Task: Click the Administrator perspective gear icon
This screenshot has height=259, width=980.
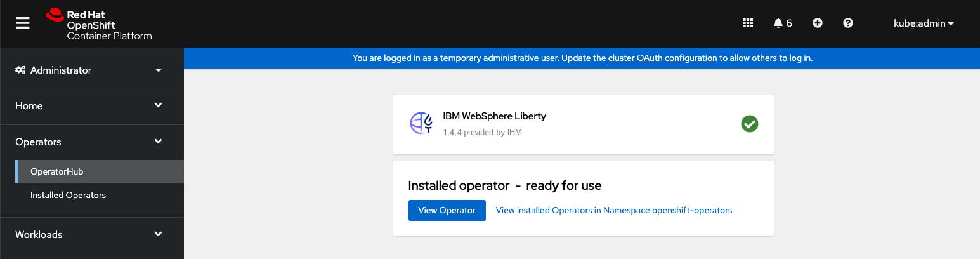Action: 20,70
